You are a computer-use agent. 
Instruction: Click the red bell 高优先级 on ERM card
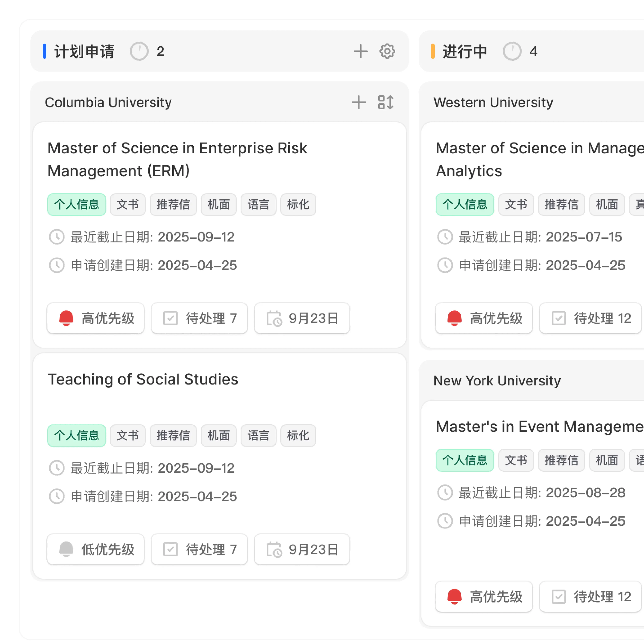coord(96,318)
